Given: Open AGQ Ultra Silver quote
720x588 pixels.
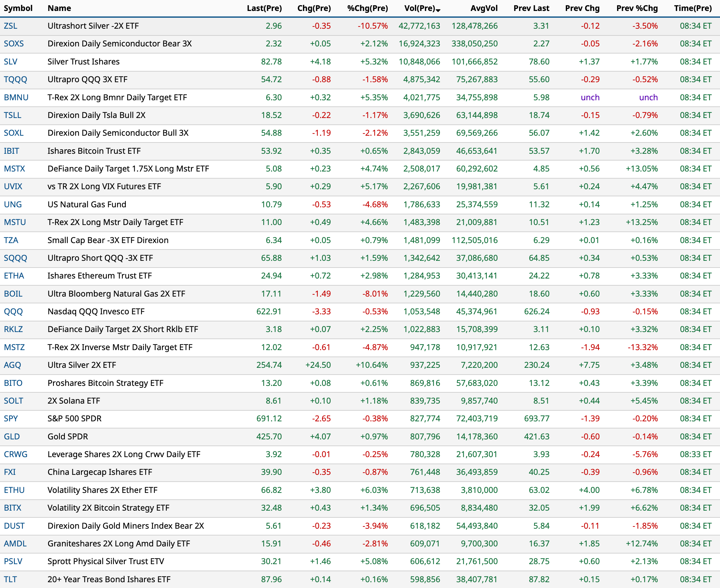Looking at the screenshot, I should (x=12, y=365).
